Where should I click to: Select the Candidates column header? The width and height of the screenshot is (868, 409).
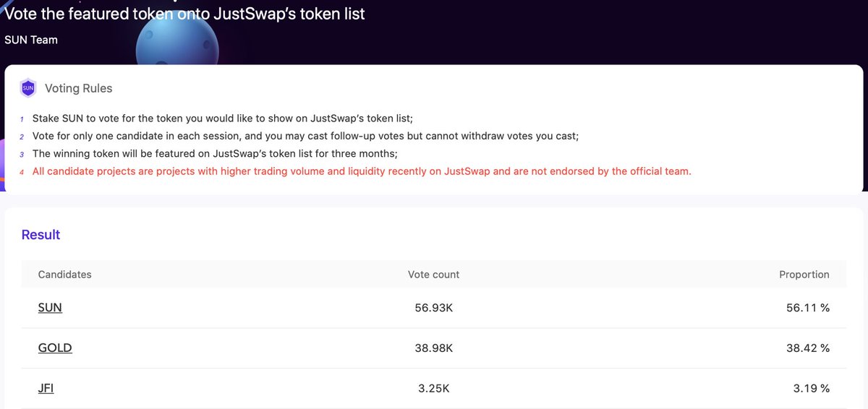tap(65, 275)
